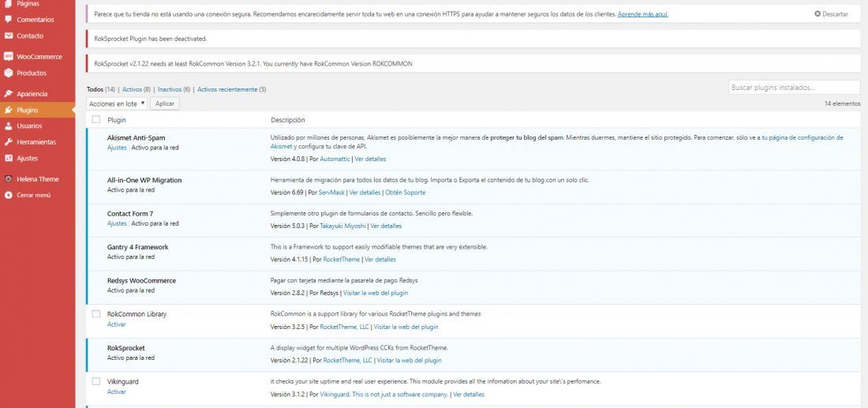
Task: Filter plugins by Inactivos
Action: [x=170, y=89]
